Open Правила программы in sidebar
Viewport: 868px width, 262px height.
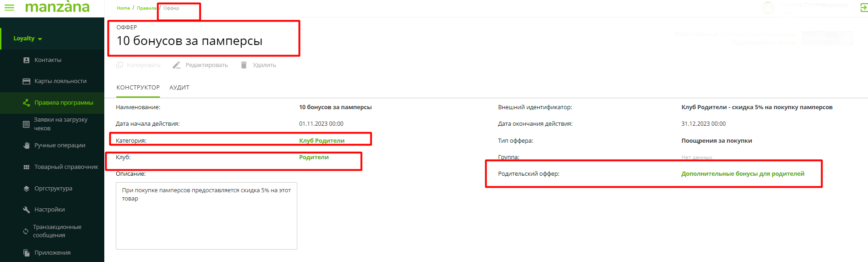[x=63, y=103]
